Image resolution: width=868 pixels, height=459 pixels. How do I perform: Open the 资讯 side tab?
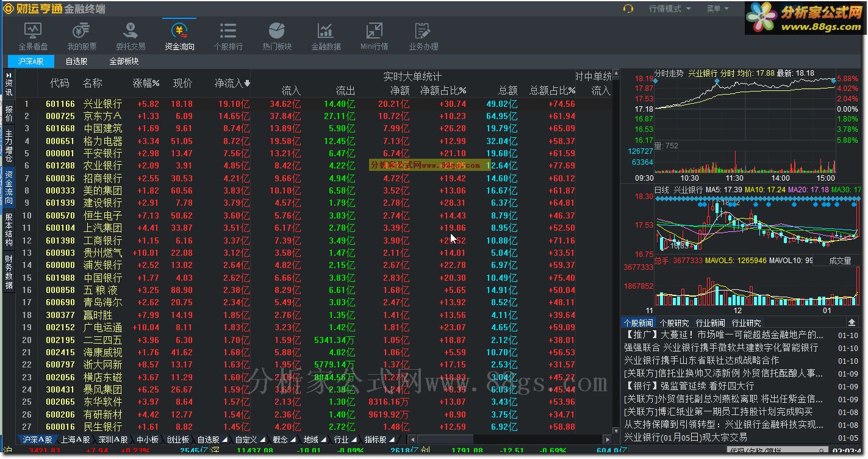pyautogui.click(x=9, y=84)
